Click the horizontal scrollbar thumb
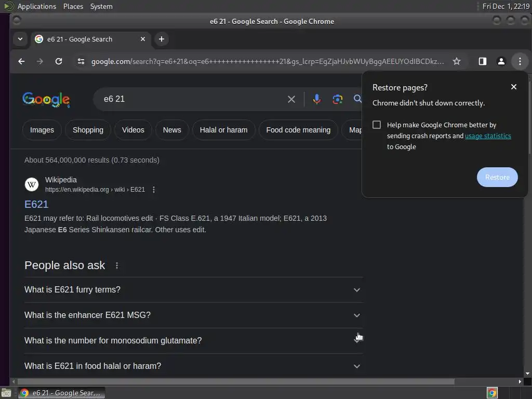532x399 pixels. click(236, 382)
